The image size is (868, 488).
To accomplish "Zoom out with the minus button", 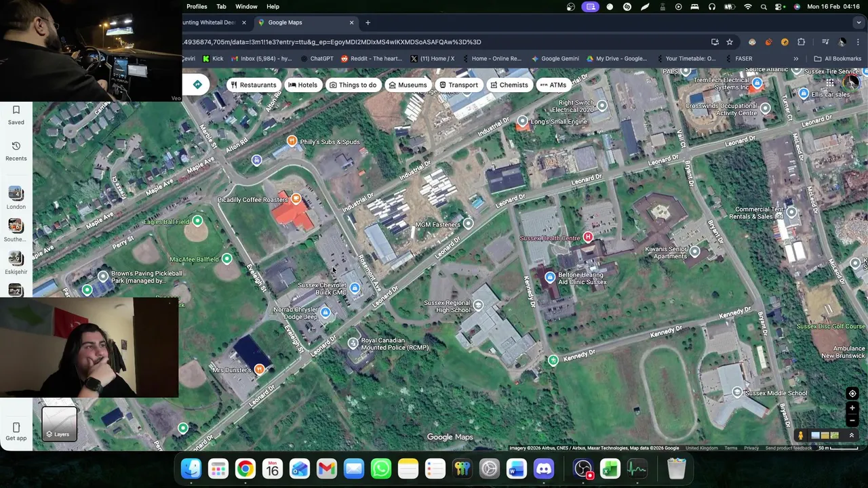I will coord(852,420).
